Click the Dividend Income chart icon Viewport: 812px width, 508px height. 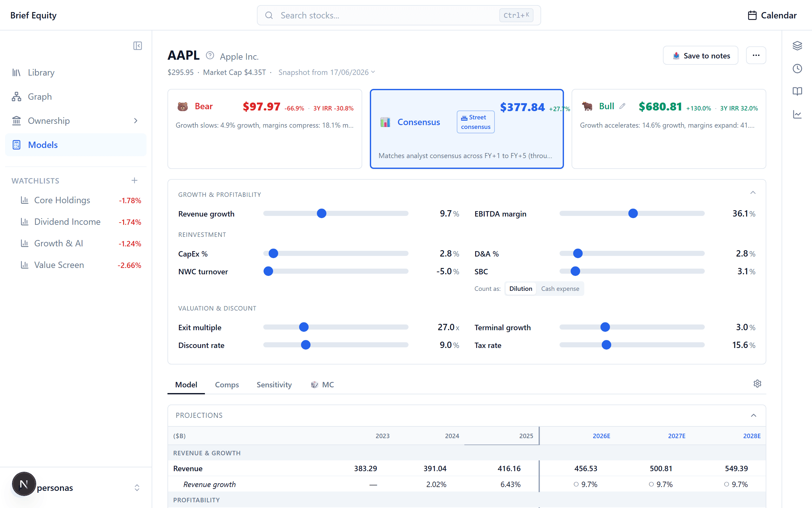(x=24, y=222)
